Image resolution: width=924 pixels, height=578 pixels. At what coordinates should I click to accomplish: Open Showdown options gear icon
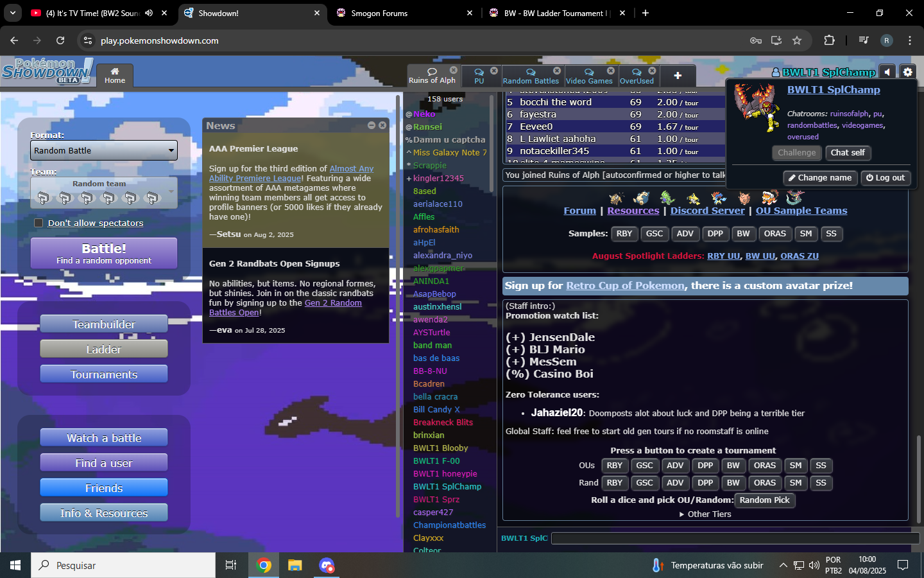click(907, 72)
